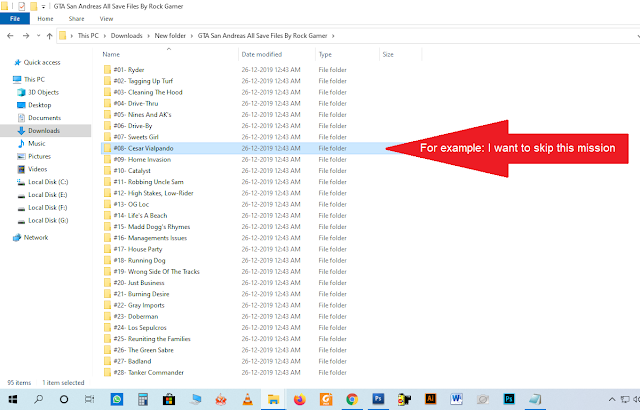640x410 pixels.
Task: Select '#17- House Party' folder
Action: [x=138, y=249]
